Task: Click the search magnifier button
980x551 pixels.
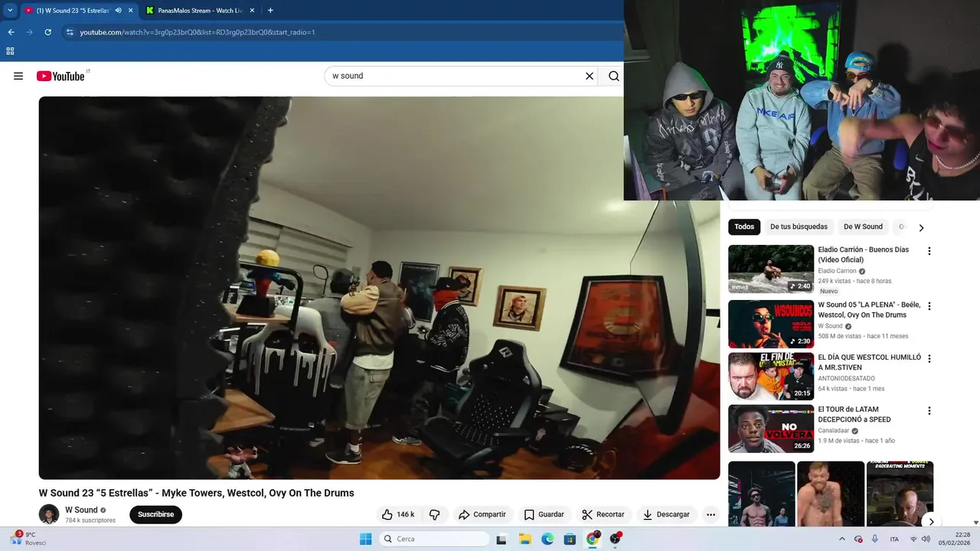Action: pyautogui.click(x=614, y=76)
